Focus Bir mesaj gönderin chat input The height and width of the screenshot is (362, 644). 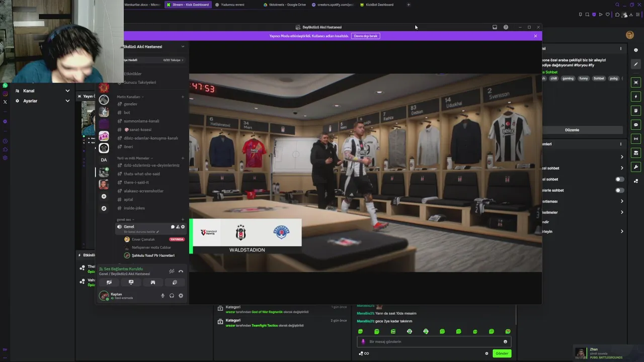(434, 342)
